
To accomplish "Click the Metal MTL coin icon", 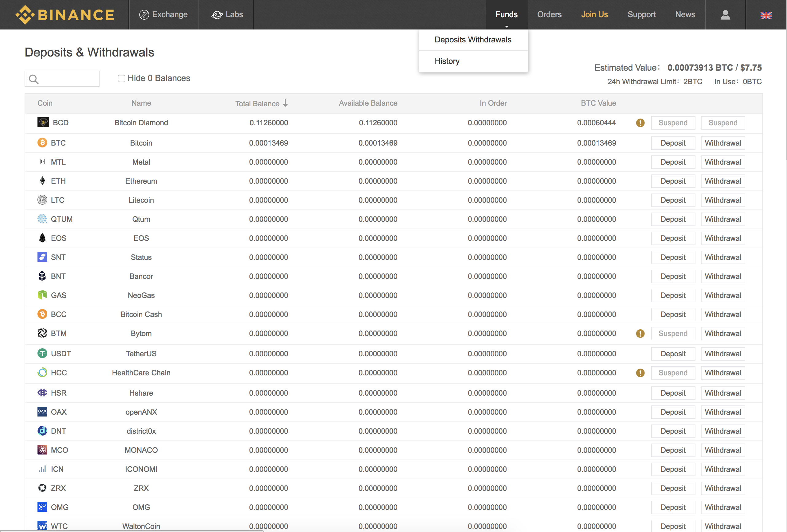I will [42, 162].
